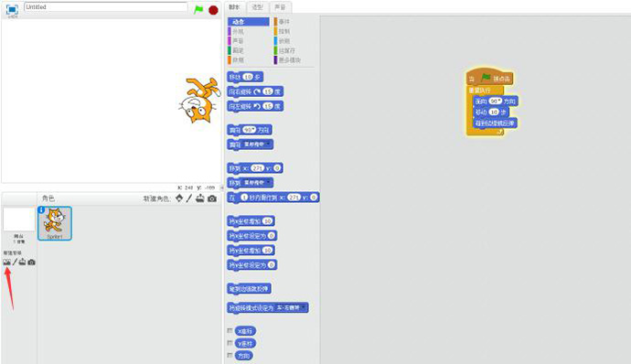Click the Untitled project name field
The width and height of the screenshot is (631, 364).
click(105, 7)
